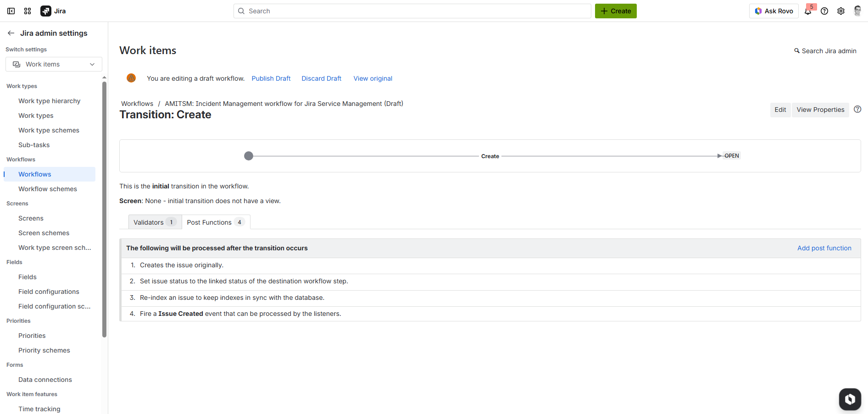This screenshot has height=414, width=868.
Task: Switch to the Validators tab
Action: [155, 222]
